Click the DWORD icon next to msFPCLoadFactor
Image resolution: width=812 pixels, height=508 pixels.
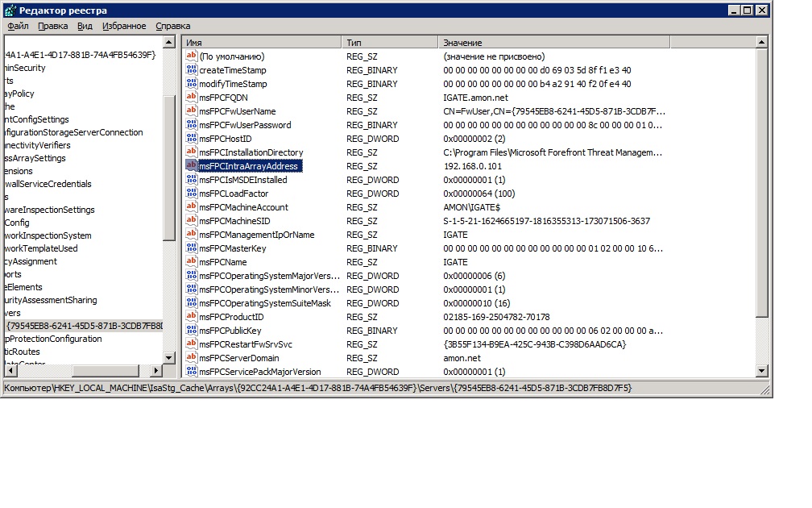(x=192, y=193)
